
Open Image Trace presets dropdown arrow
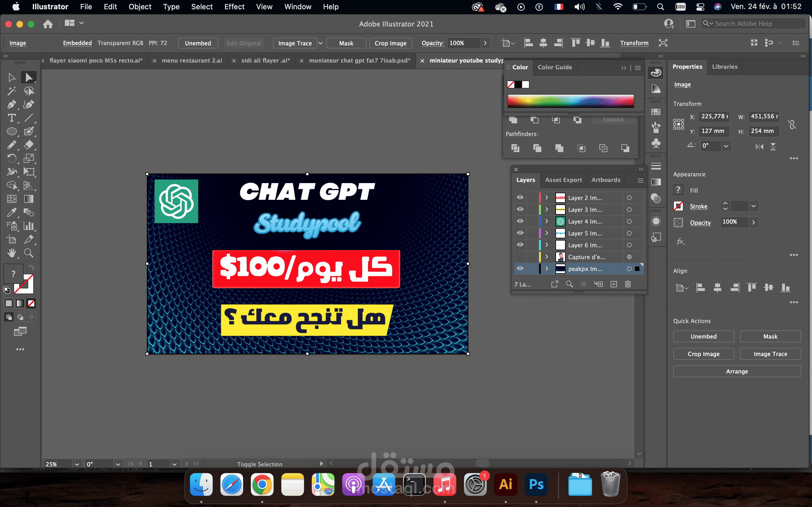tap(321, 43)
